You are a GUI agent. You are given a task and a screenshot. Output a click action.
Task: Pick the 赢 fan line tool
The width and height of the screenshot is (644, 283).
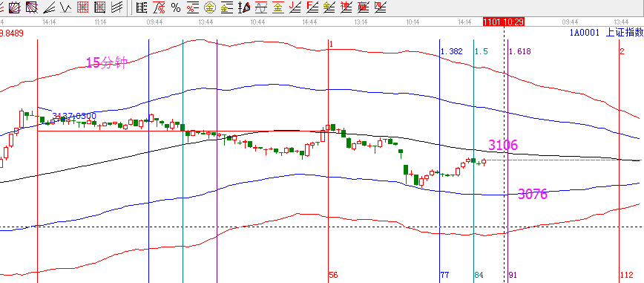coord(363,7)
